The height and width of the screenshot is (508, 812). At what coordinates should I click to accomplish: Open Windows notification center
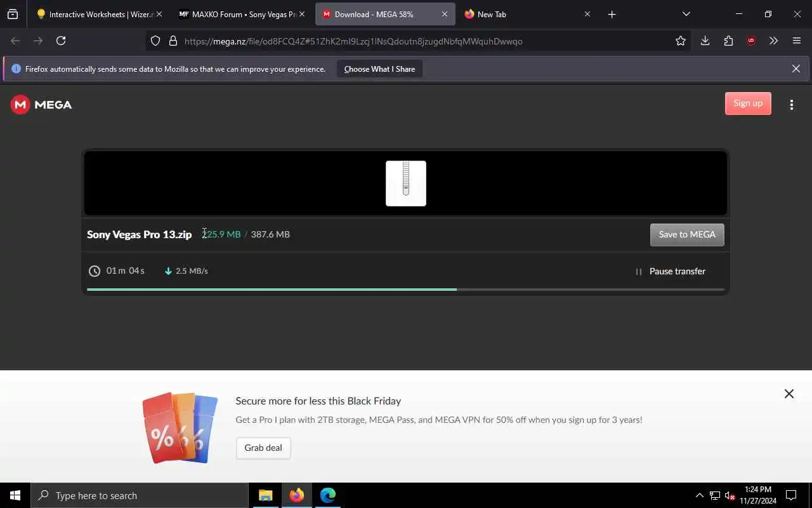pos(791,495)
